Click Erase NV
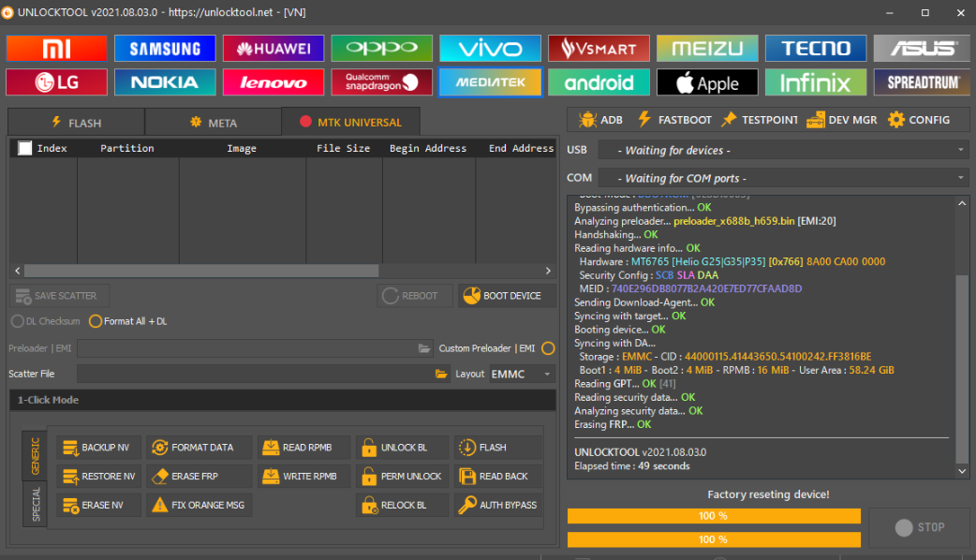The width and height of the screenshot is (976, 560). coord(99,505)
